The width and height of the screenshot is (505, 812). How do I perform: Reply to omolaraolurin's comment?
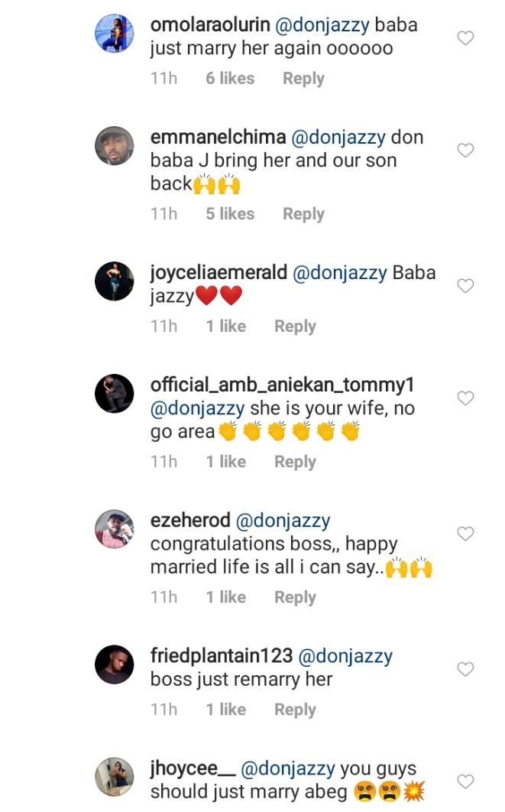pyautogui.click(x=303, y=79)
